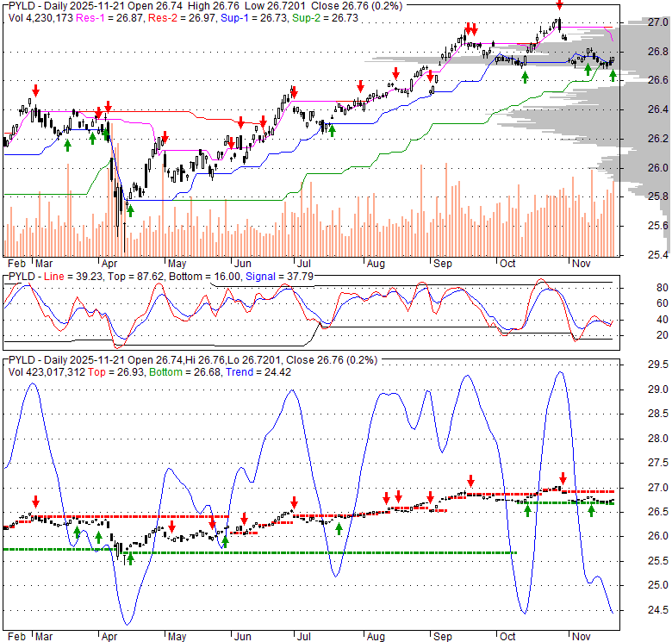Select the Bottom = 26.68 label in lower chart

pyautogui.click(x=185, y=372)
